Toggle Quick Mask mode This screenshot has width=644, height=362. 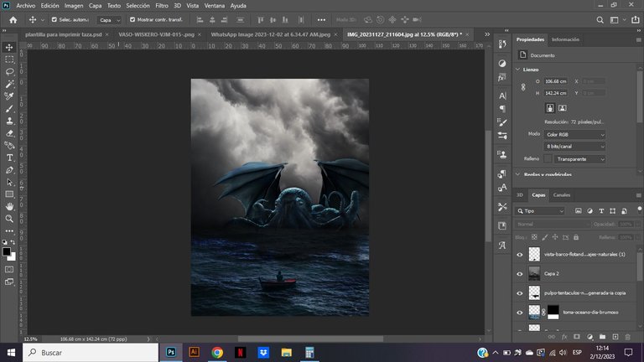(9, 270)
